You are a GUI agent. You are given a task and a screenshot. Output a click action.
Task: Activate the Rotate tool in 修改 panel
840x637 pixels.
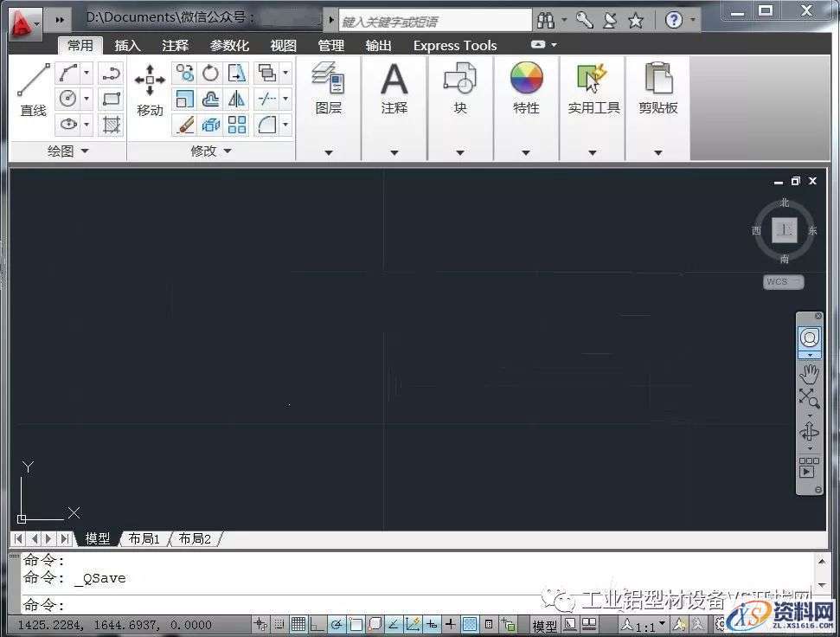click(x=208, y=74)
